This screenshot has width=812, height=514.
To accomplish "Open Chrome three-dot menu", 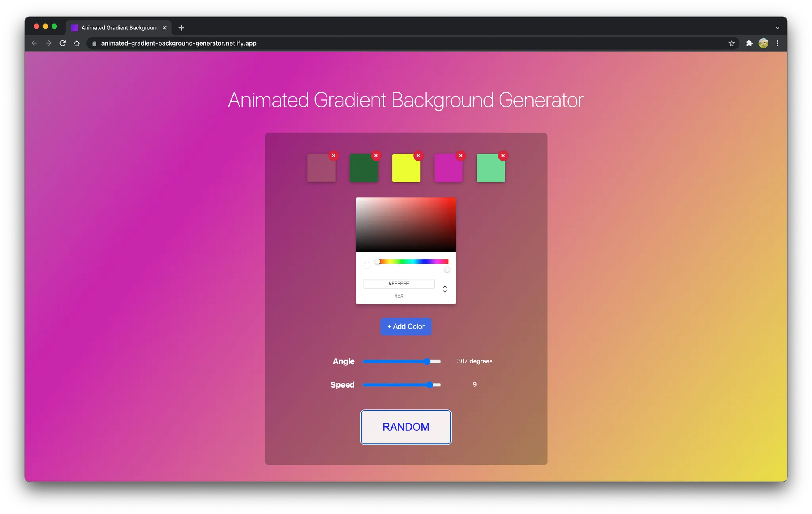I will [x=778, y=43].
